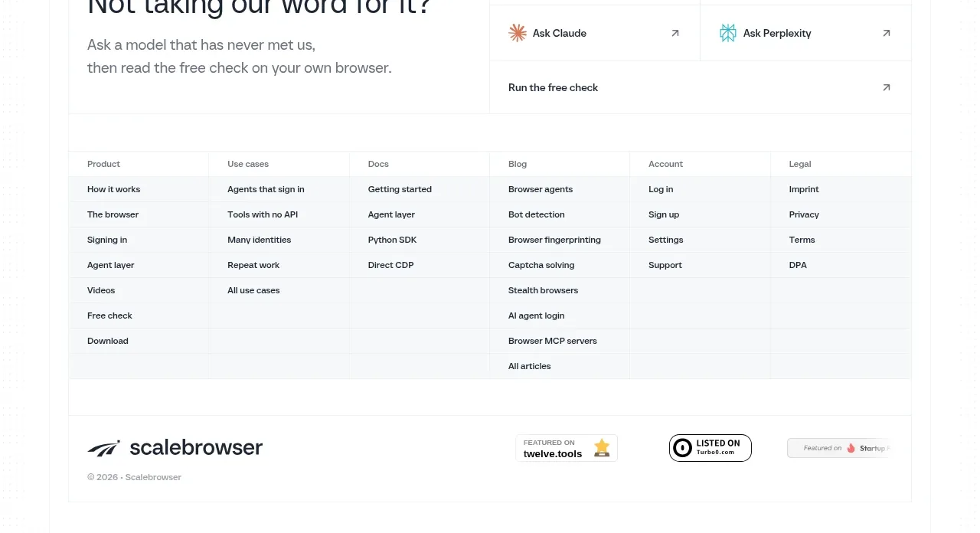Click the arrow icon next to Ask Perplexity
The width and height of the screenshot is (980, 533).
click(x=887, y=33)
